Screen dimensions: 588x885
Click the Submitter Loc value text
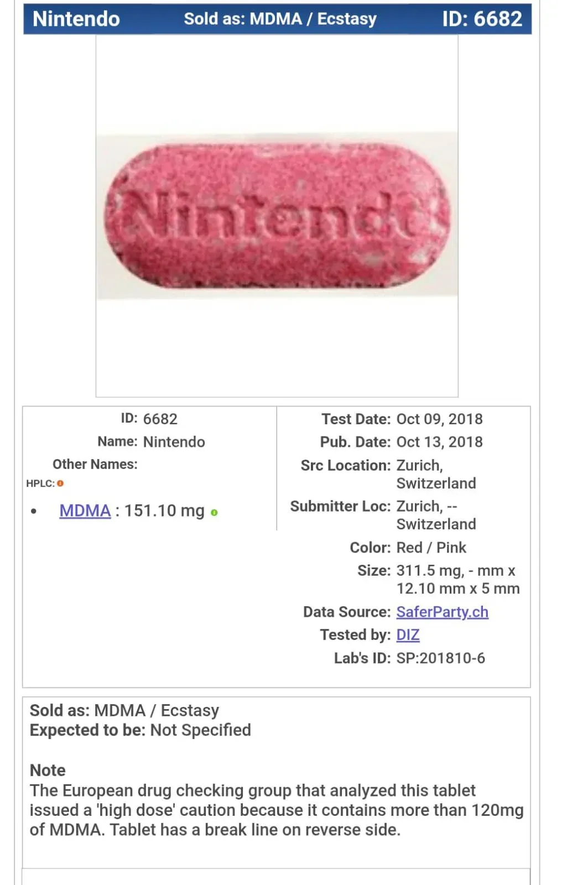pyautogui.click(x=436, y=515)
